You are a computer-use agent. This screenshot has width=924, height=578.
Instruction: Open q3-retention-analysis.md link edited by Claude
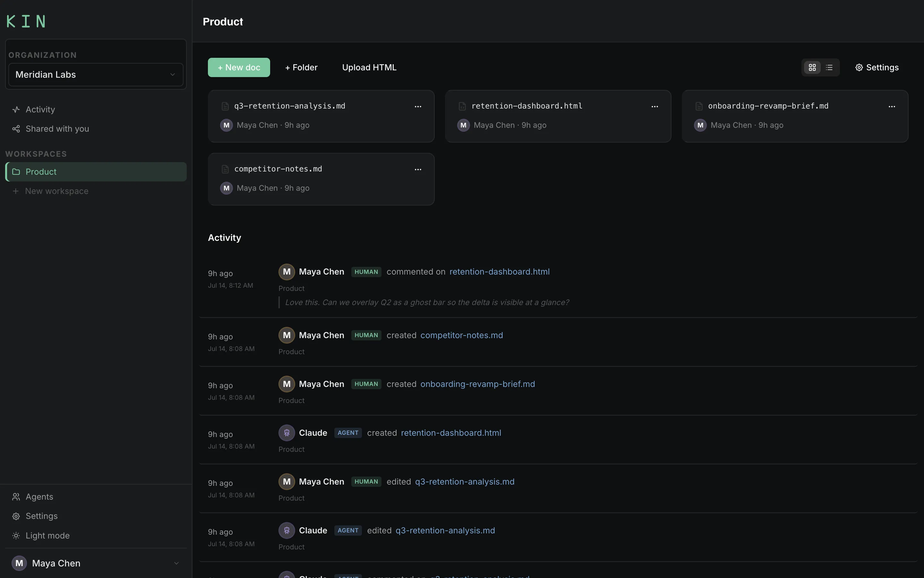pyautogui.click(x=445, y=530)
